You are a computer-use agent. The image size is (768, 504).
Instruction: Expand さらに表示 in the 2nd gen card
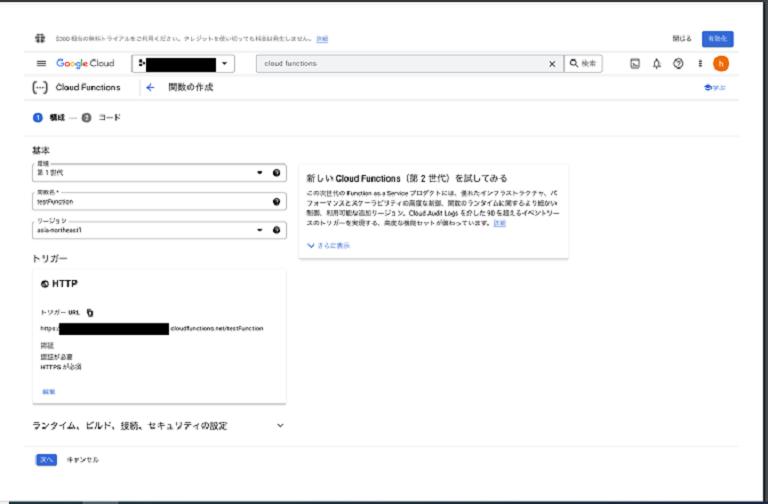point(329,245)
